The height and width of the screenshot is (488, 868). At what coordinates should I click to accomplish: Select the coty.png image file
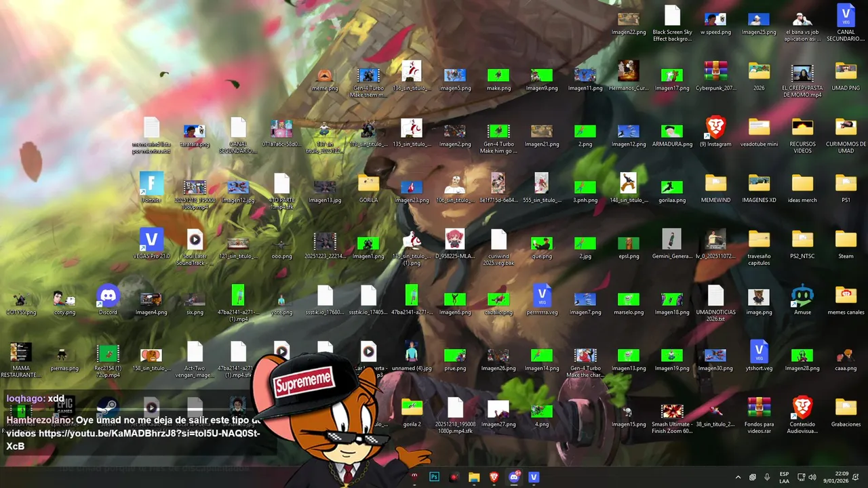pos(64,300)
